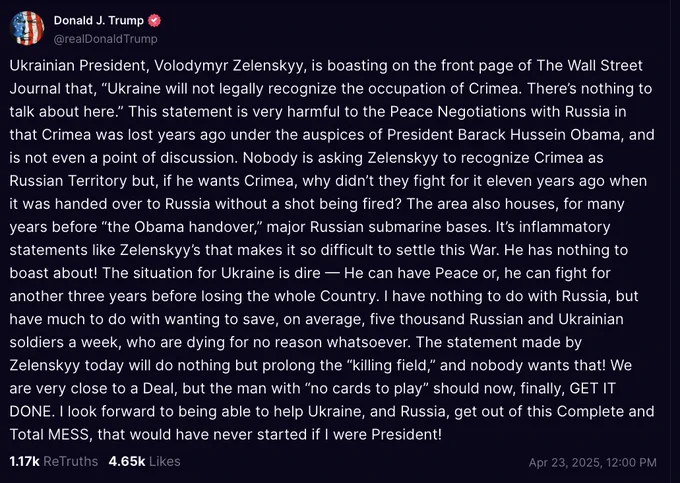Click the phrase "GET IT" in the post

592,388
